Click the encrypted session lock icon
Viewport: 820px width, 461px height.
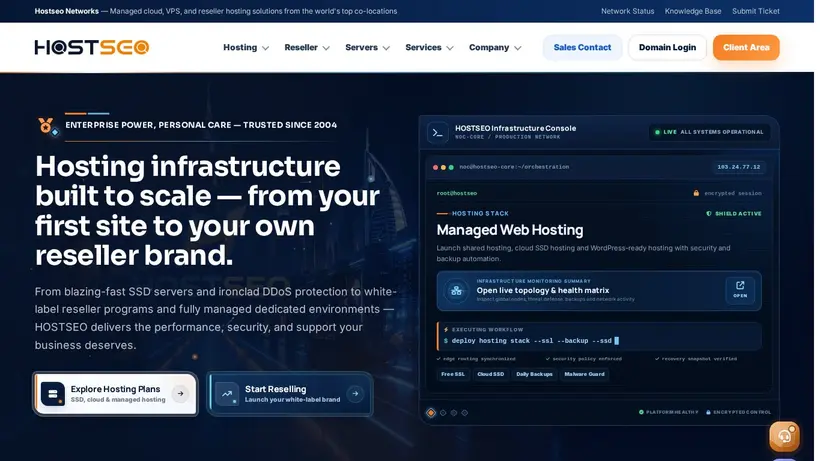tap(696, 193)
